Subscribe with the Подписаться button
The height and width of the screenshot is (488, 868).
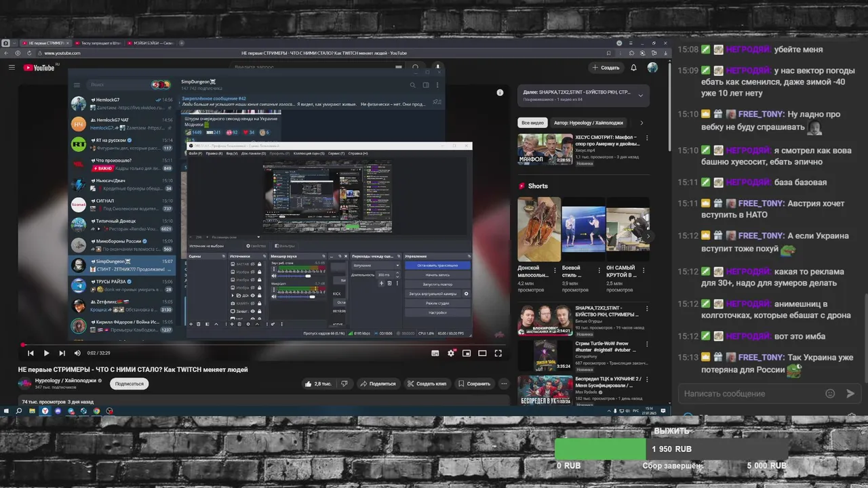[129, 384]
